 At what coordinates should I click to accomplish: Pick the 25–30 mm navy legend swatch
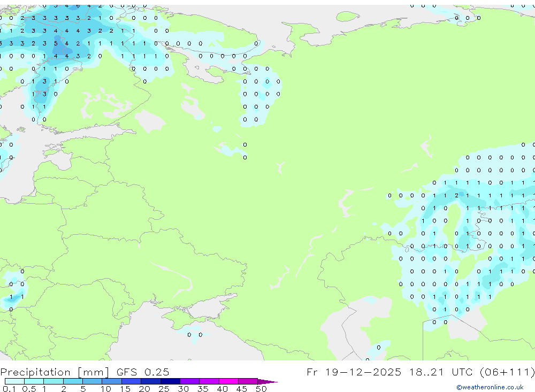[x=170, y=381]
